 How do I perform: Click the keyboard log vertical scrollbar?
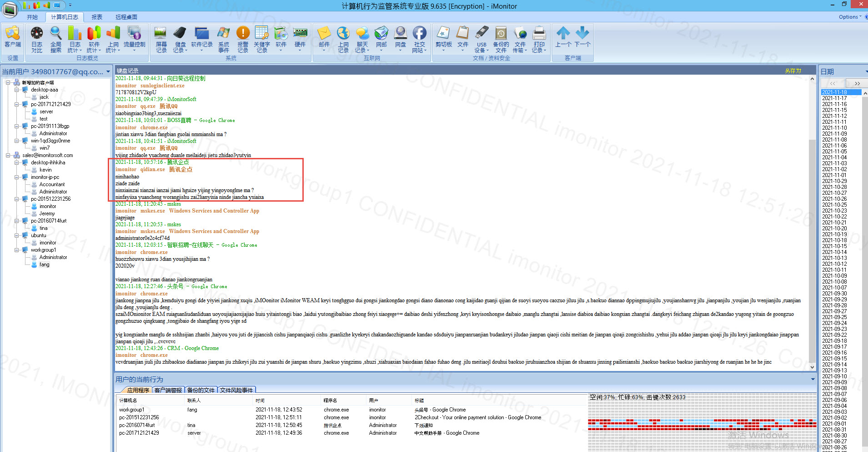(x=812, y=223)
